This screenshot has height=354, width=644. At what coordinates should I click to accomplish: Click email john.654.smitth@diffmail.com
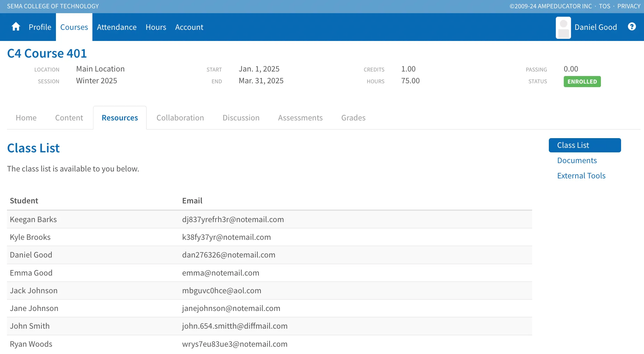pos(235,326)
